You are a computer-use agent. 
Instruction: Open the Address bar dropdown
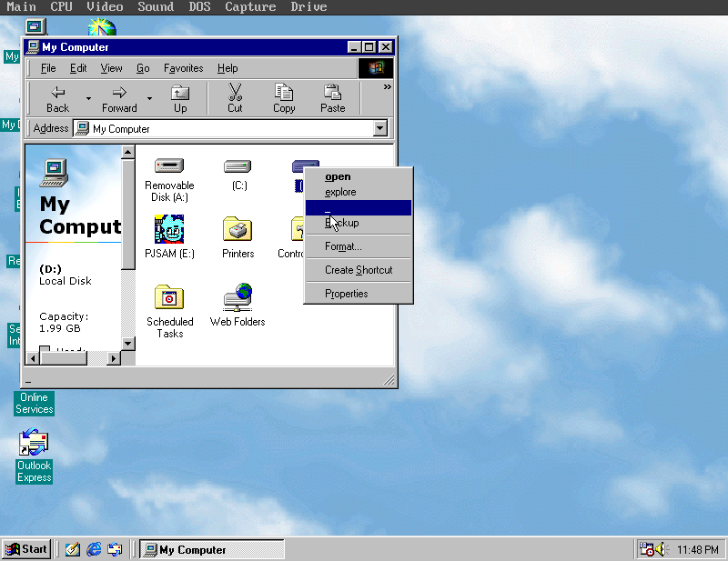pyautogui.click(x=381, y=128)
